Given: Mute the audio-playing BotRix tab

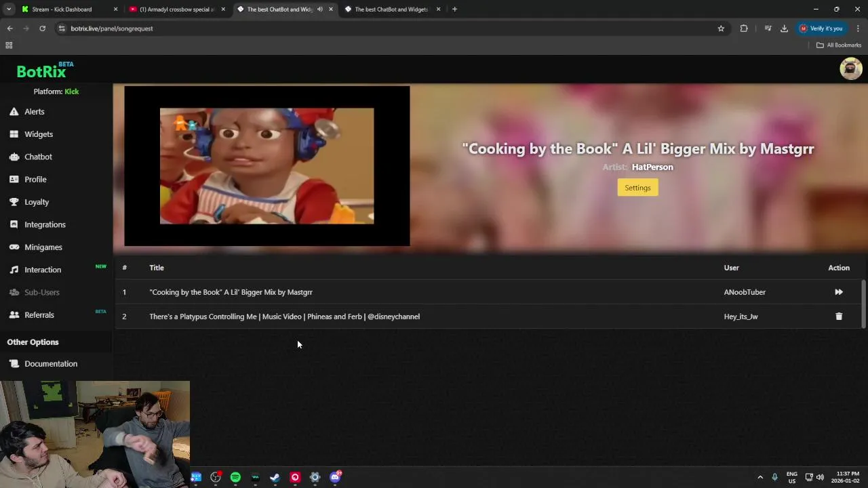Looking at the screenshot, I should tap(319, 9).
